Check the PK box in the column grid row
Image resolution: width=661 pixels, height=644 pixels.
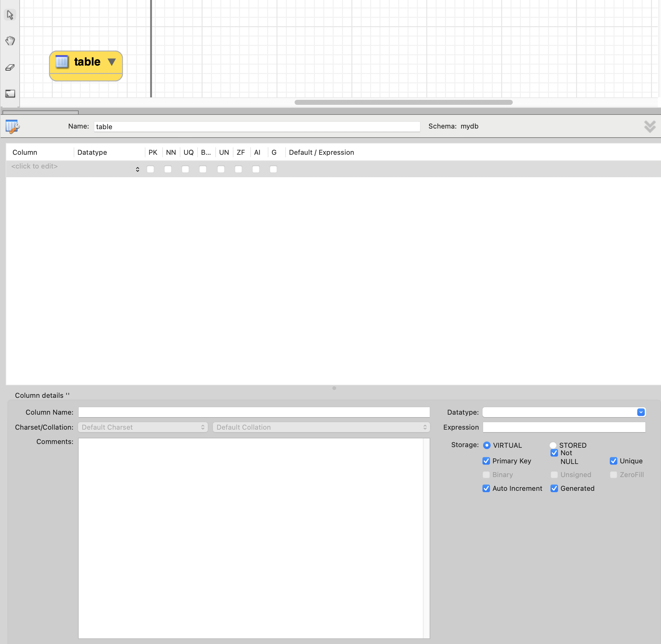150,169
